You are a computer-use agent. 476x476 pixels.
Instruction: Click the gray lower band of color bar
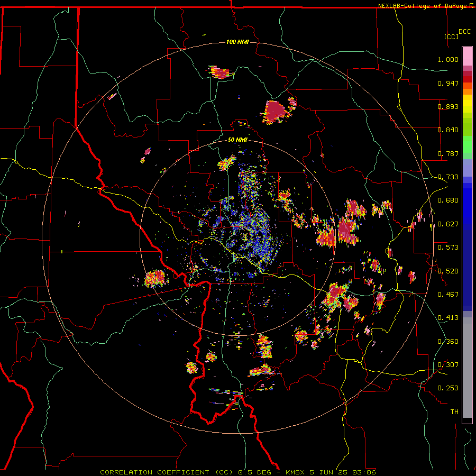pos(467,368)
